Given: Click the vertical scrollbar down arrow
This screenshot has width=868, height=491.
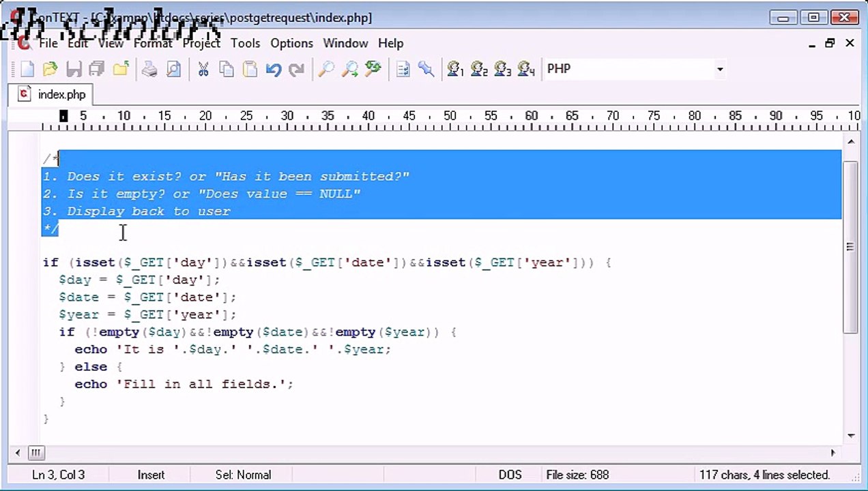Looking at the screenshot, I should [850, 435].
